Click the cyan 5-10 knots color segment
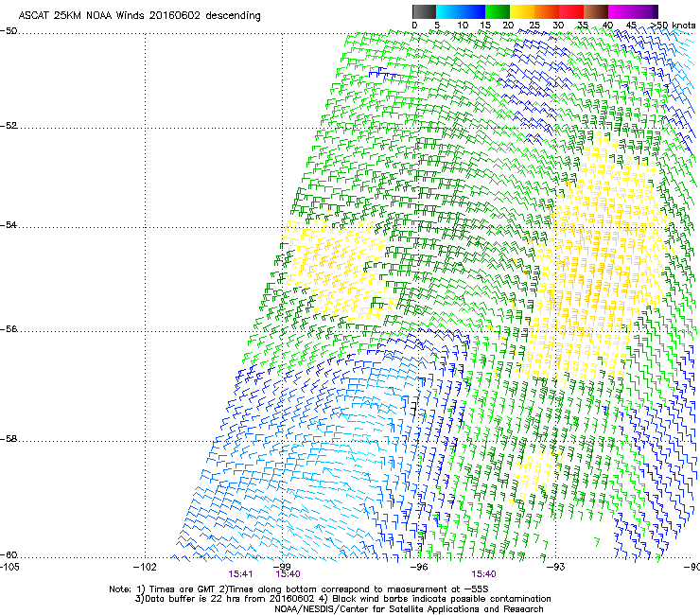The height and width of the screenshot is (615, 700). pos(448,11)
